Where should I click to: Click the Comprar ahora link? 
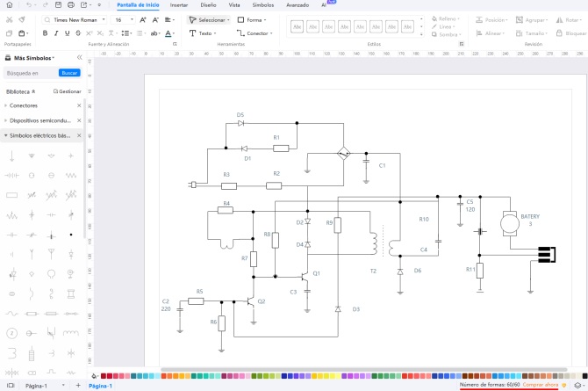[x=541, y=385]
